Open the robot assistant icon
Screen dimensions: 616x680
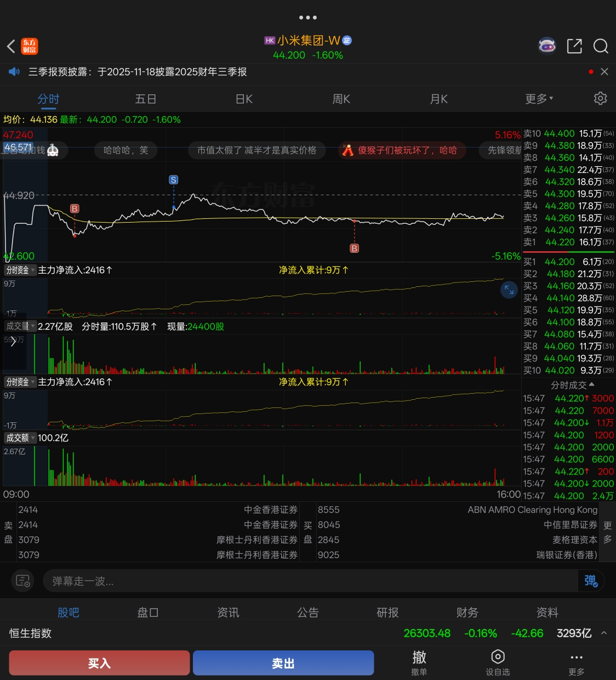coord(547,46)
